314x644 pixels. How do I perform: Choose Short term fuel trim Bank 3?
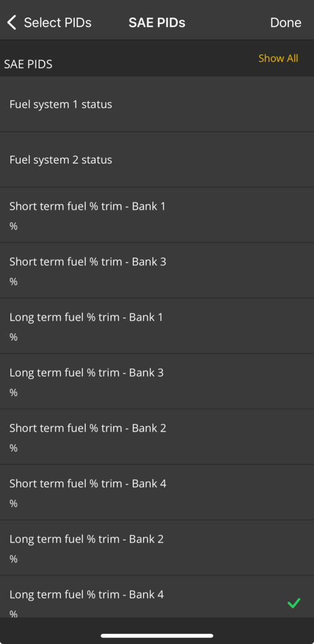pyautogui.click(x=157, y=271)
